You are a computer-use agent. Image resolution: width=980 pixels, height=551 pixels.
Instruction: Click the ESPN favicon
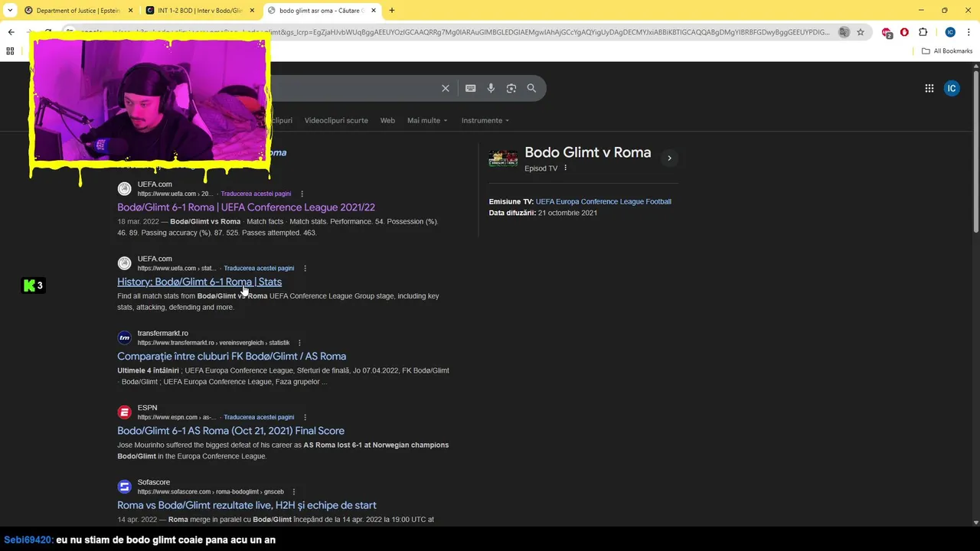(125, 412)
